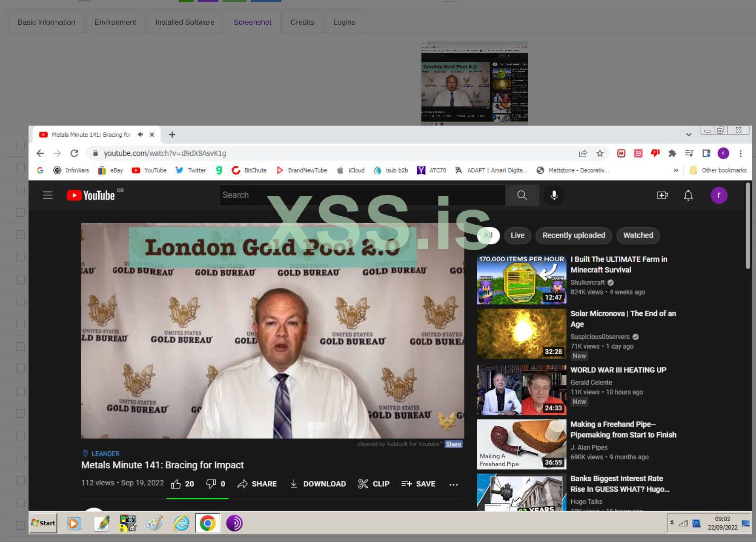Mute the tab using the speaker icon
Image resolution: width=756 pixels, height=542 pixels.
pyautogui.click(x=140, y=135)
